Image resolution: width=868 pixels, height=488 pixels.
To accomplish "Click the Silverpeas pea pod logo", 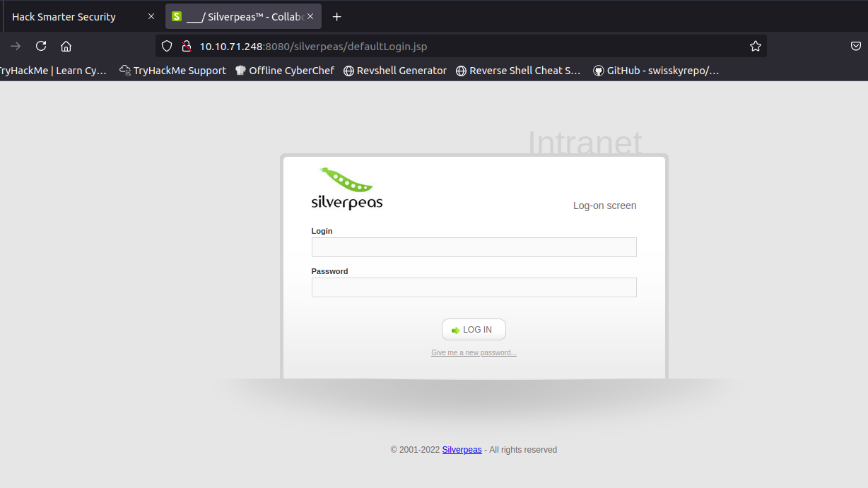I will coord(347,189).
